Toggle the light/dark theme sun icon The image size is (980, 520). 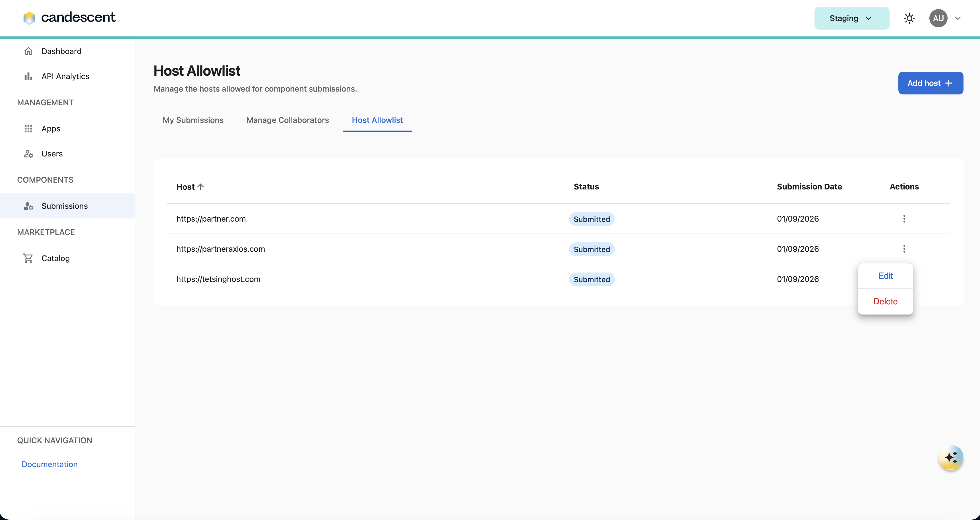[x=909, y=18]
